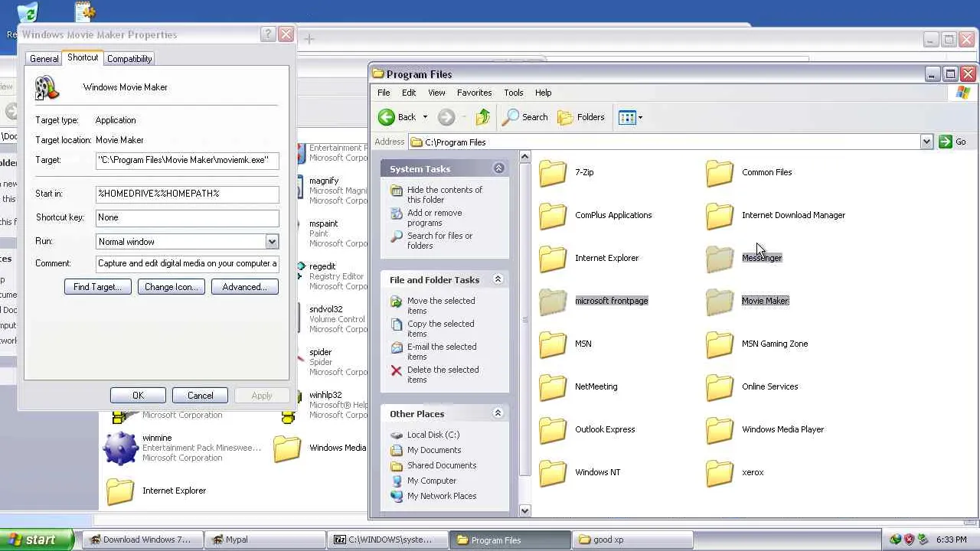This screenshot has height=551, width=980.
Task: Click the Go button beside the address bar
Action: click(953, 142)
